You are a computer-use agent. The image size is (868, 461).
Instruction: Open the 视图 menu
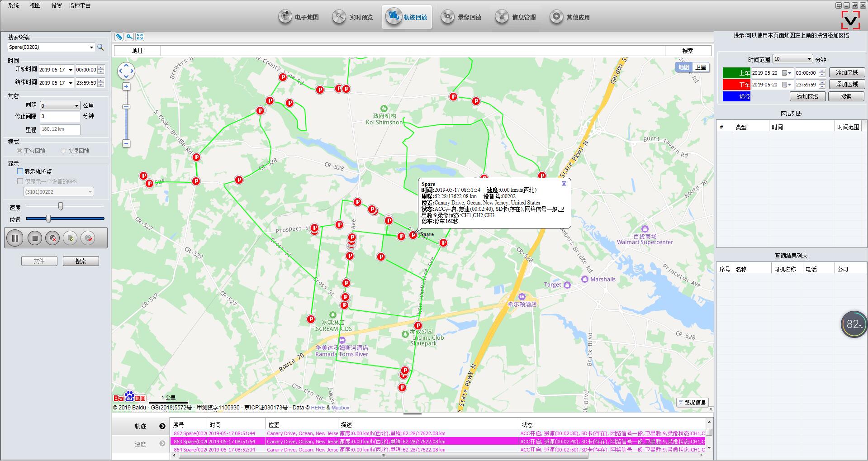click(35, 5)
